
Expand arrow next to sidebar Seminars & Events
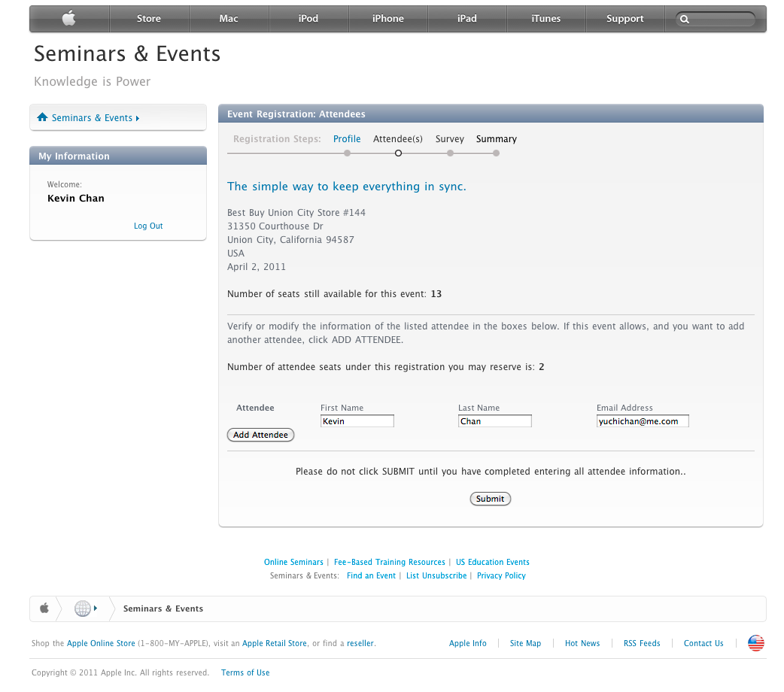point(138,119)
